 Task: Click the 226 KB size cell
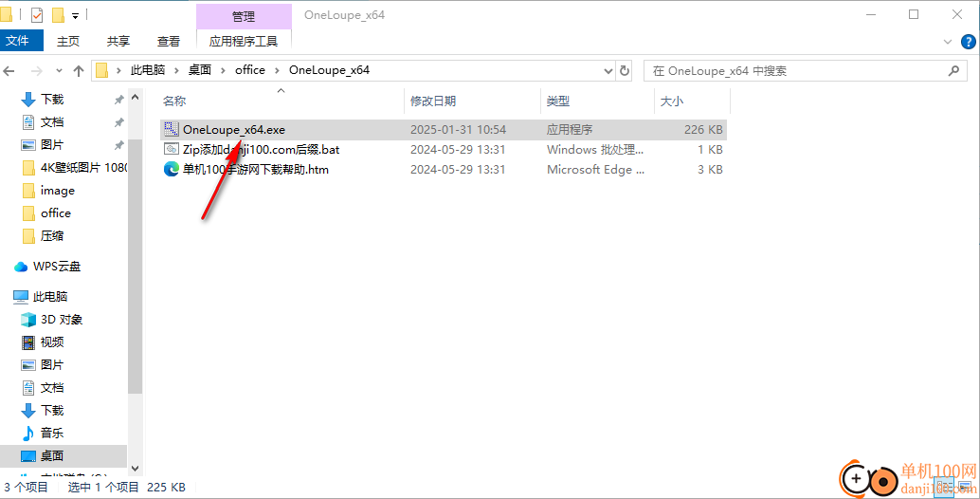[704, 129]
